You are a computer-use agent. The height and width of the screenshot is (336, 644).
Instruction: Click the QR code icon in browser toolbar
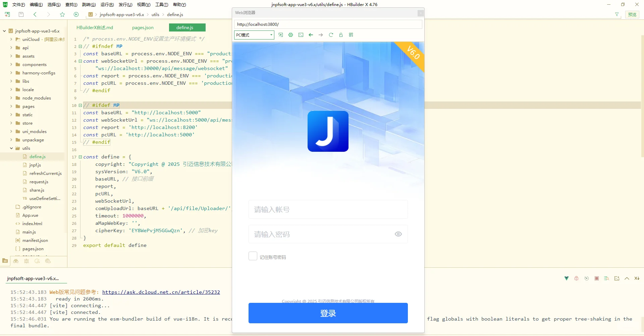coord(351,35)
